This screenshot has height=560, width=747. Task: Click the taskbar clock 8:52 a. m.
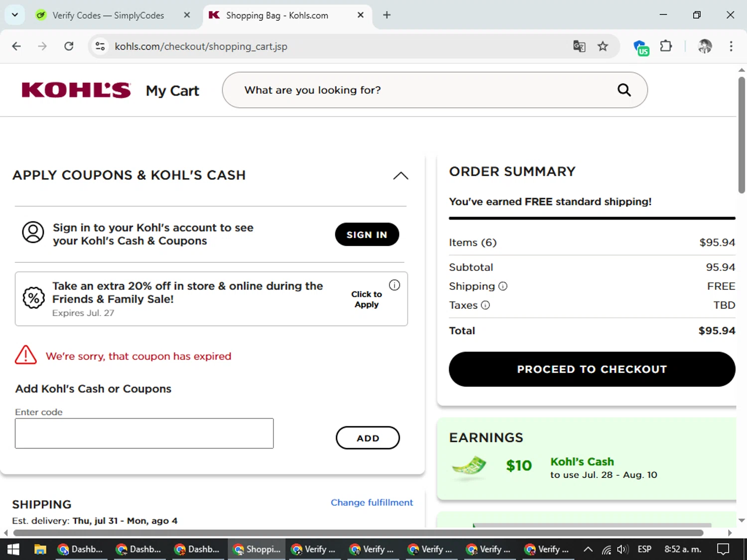[683, 549]
